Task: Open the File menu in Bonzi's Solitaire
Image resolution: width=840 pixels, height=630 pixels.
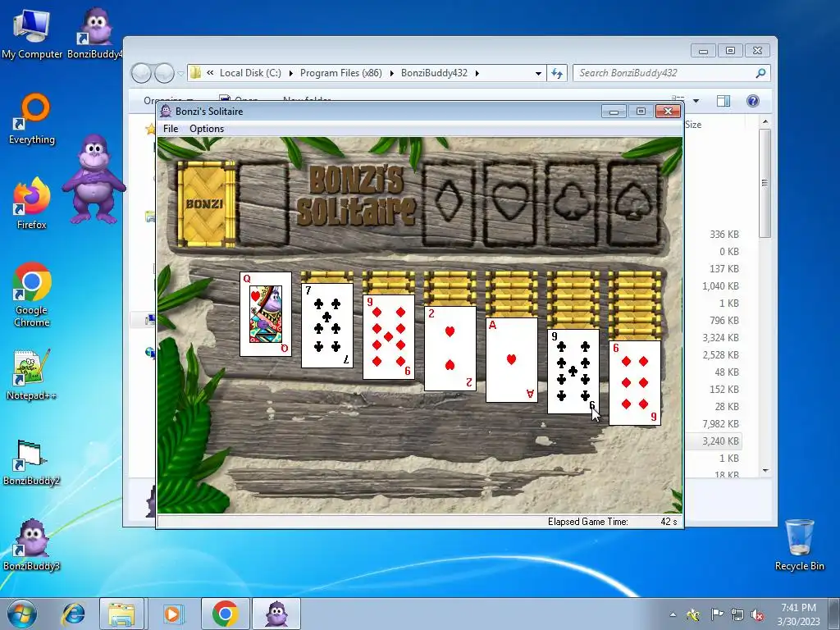Action: (x=171, y=129)
